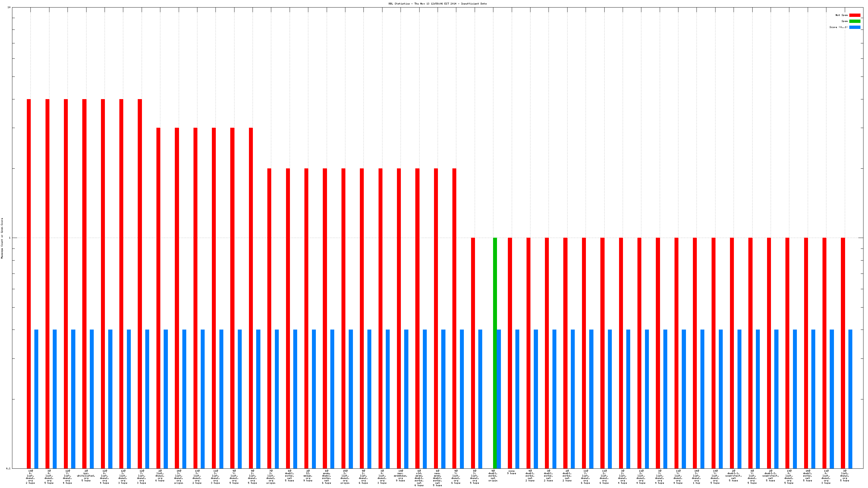Click the first 10@ 0.list.dnswl.org 2 hops label

30,477
